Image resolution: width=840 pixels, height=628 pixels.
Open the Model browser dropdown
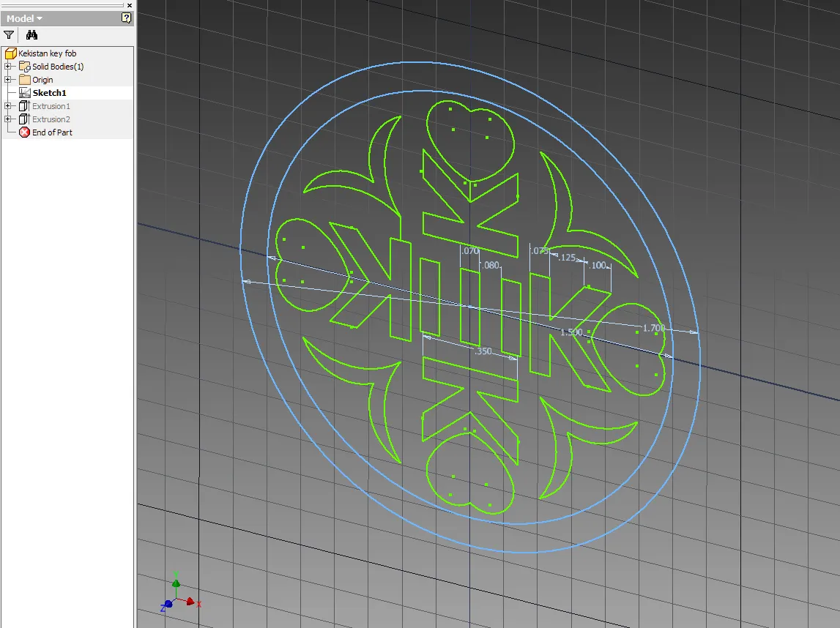25,18
